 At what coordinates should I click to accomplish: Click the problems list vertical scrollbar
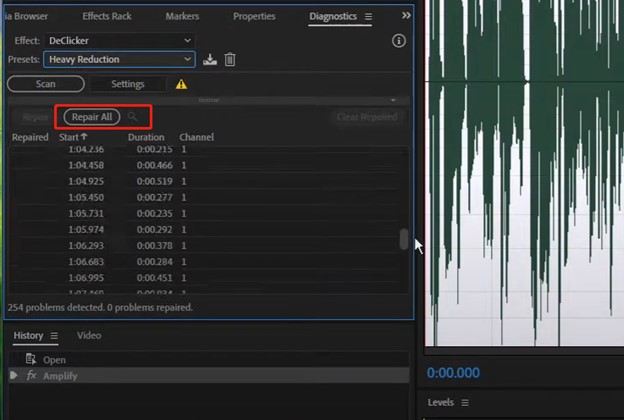[x=404, y=240]
